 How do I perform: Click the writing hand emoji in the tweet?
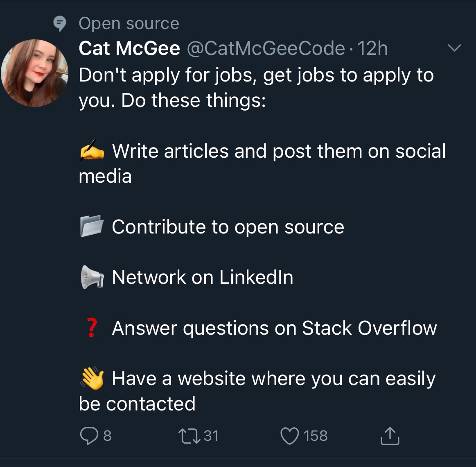[91, 151]
